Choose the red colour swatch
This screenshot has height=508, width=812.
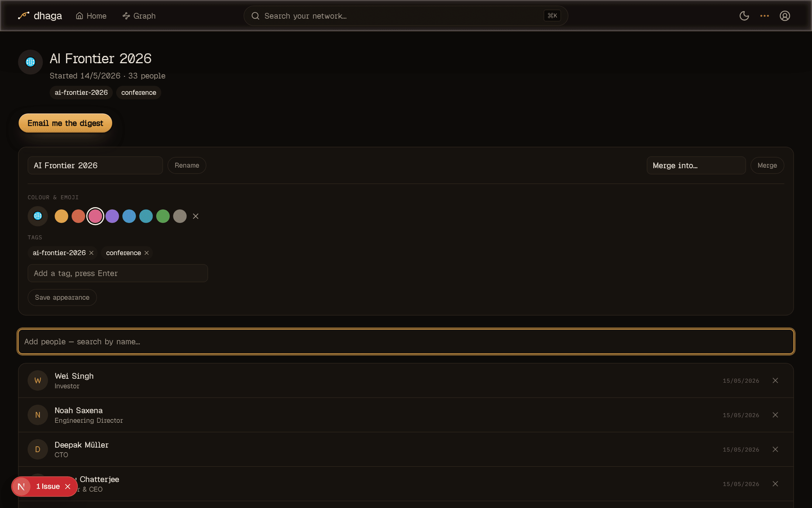pyautogui.click(x=78, y=216)
